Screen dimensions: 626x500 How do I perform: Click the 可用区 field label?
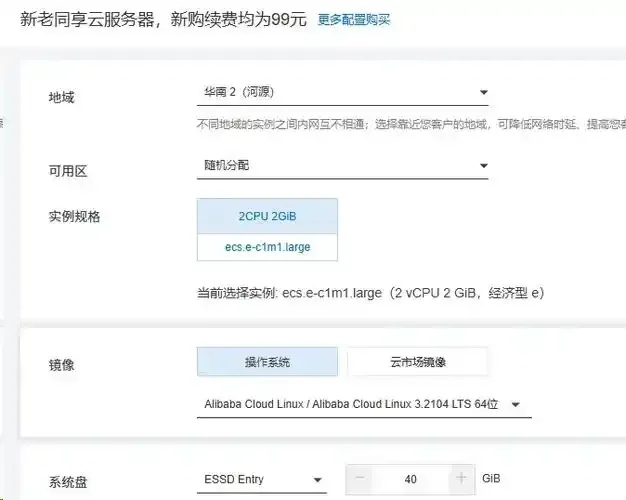68,171
